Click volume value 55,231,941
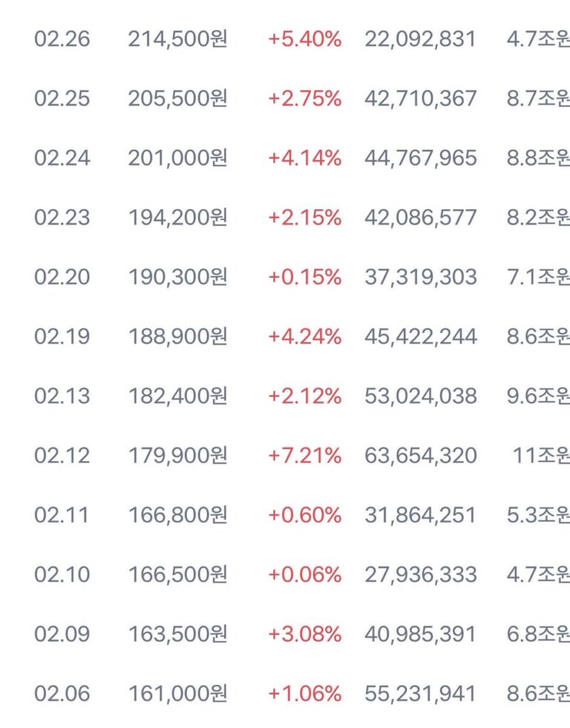 coord(420,694)
